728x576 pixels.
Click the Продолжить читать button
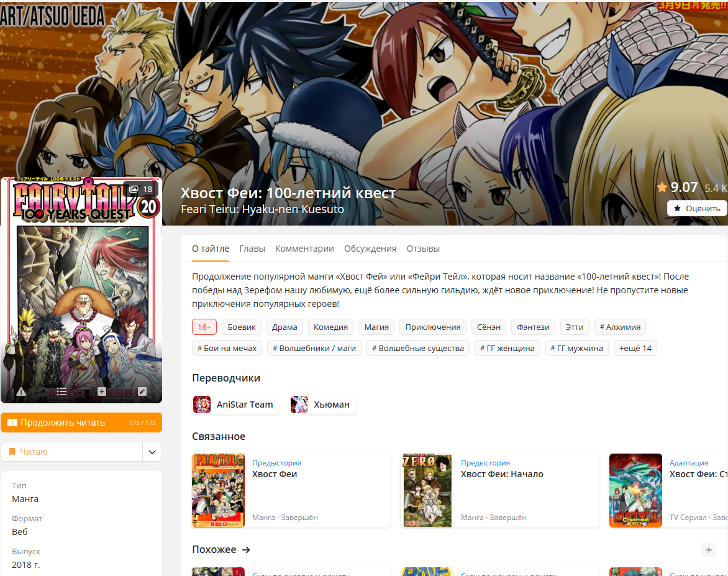coord(81,423)
